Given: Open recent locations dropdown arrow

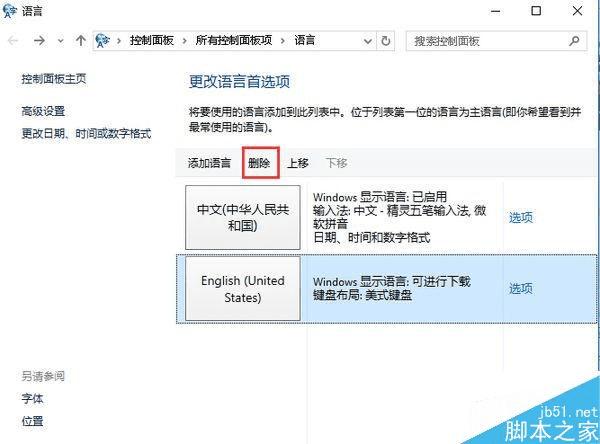Looking at the screenshot, I should pyautogui.click(x=60, y=41).
